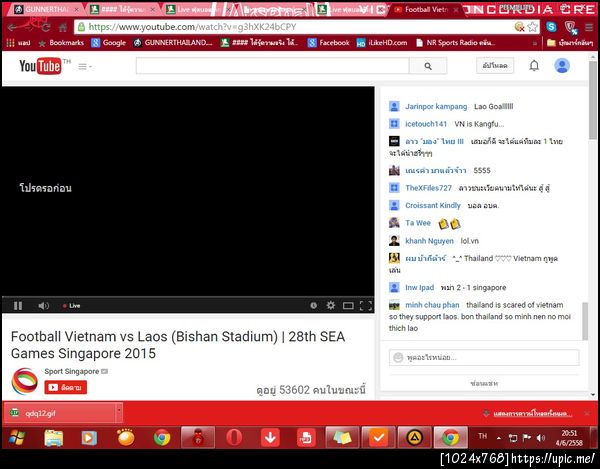
Task: Go to browser home page
Action: [63, 27]
